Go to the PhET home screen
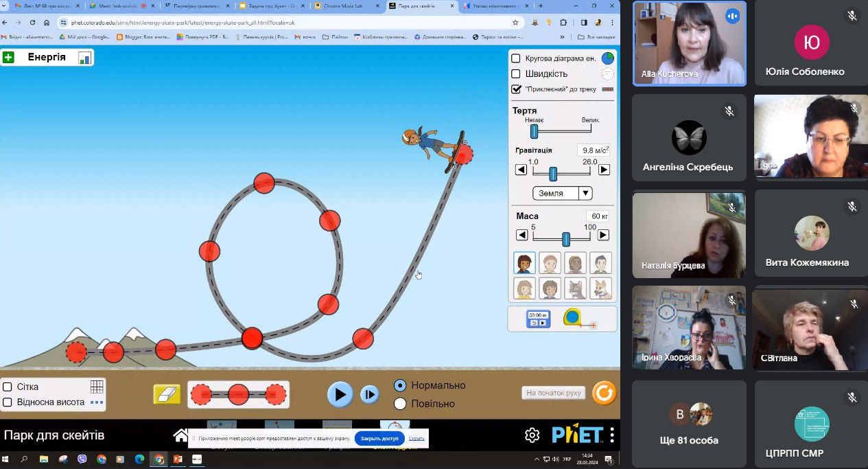The width and height of the screenshot is (868, 469). pyautogui.click(x=180, y=435)
